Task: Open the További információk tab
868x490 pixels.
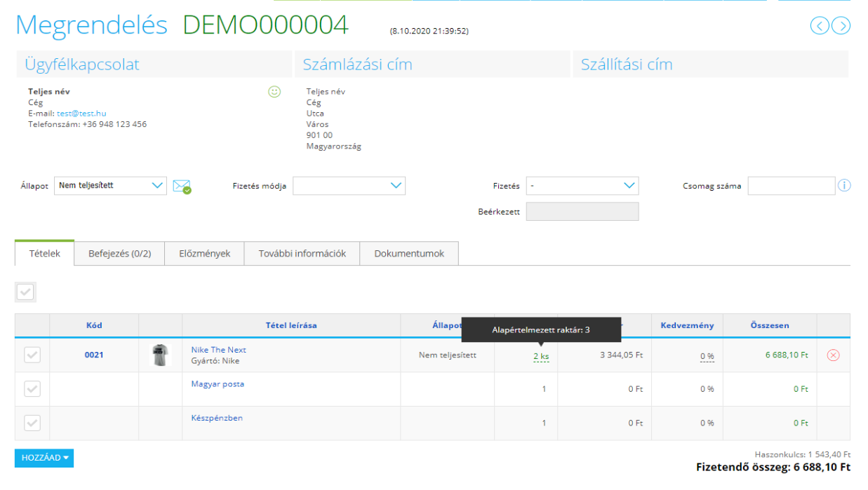Action: (x=302, y=254)
